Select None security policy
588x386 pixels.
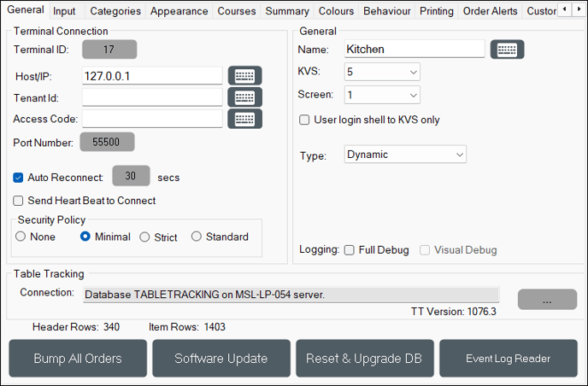click(21, 237)
